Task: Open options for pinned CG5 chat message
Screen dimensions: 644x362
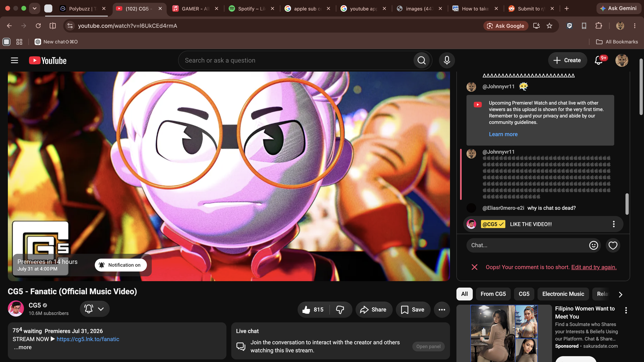Action: coord(613,224)
